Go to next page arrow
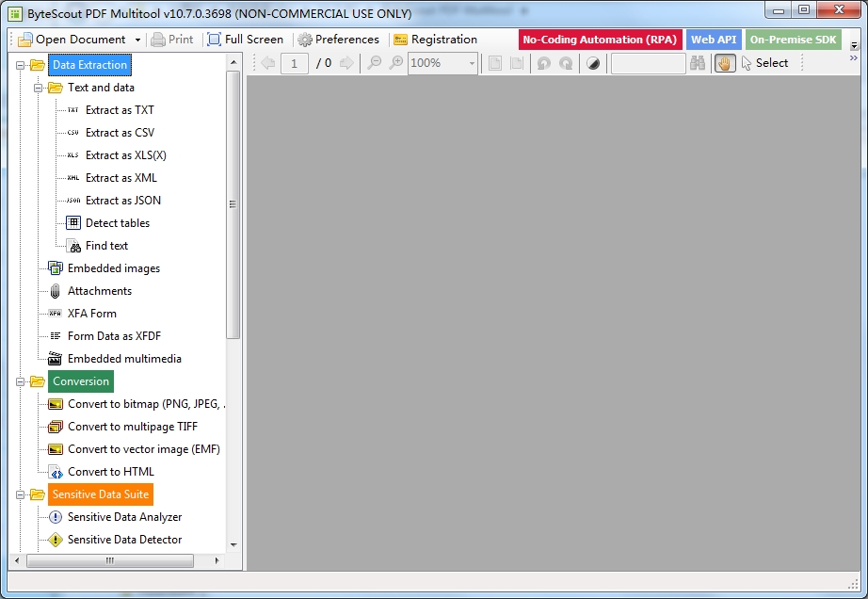The height and width of the screenshot is (599, 868). 346,63
